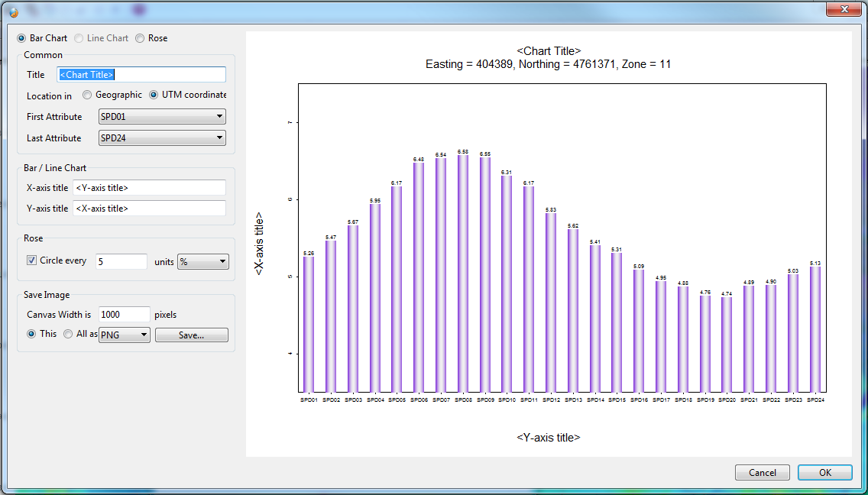Choose Geographic location option
This screenshot has width=868, height=495.
pyautogui.click(x=88, y=95)
